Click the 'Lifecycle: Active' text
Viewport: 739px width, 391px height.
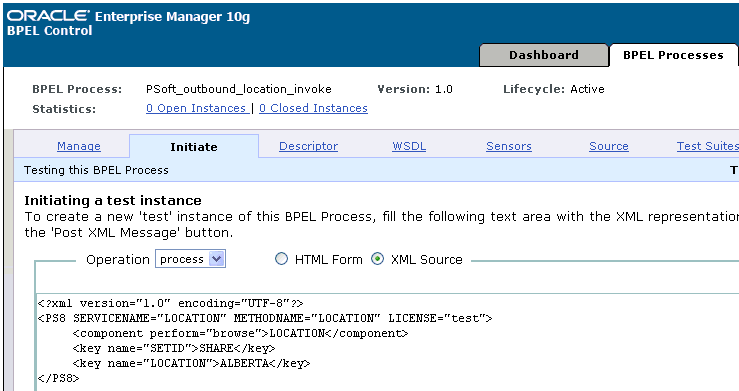[x=553, y=89]
